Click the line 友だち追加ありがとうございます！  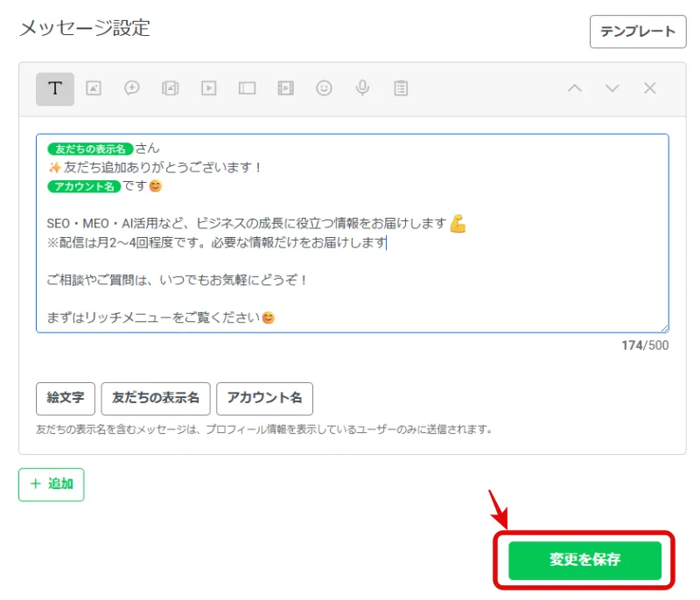click(154, 168)
